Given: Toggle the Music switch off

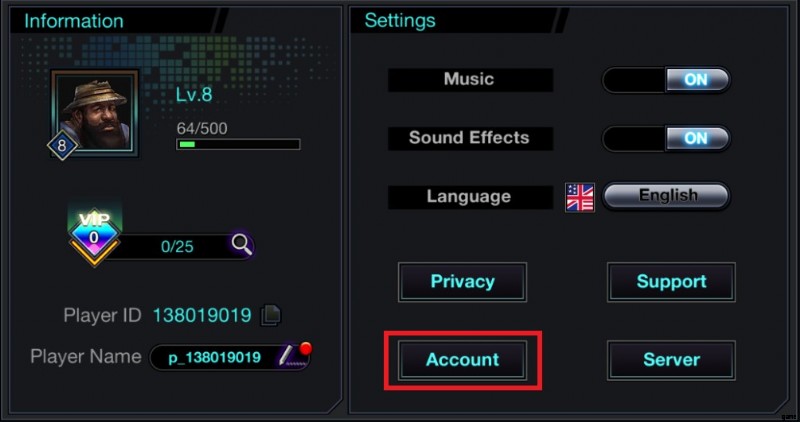Looking at the screenshot, I should pos(666,80).
